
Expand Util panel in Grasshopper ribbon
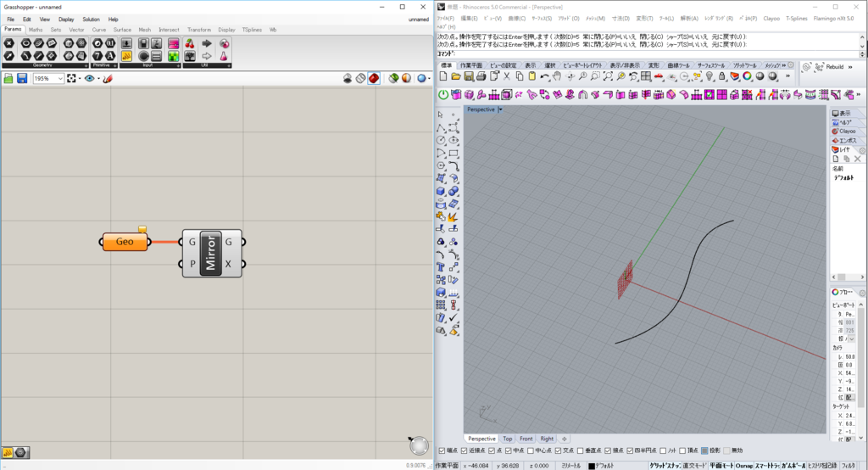pos(229,65)
